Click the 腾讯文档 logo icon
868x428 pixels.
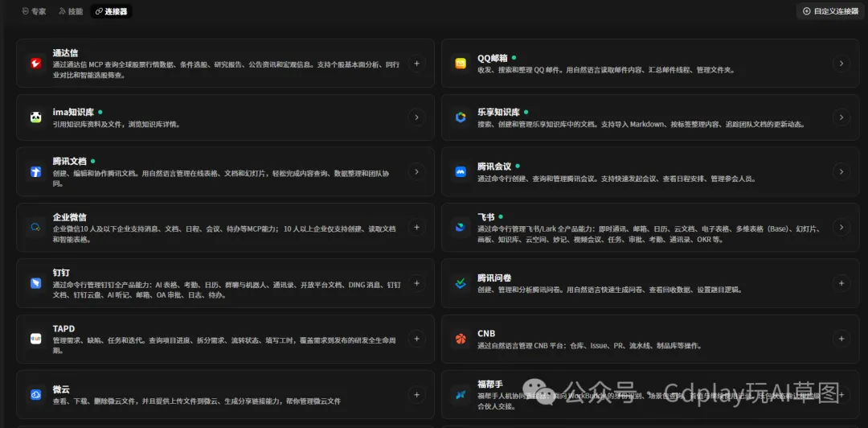36,172
